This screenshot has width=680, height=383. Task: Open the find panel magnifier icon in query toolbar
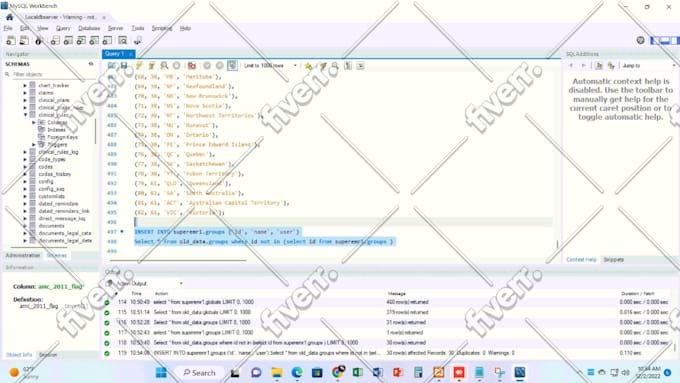pos(335,66)
